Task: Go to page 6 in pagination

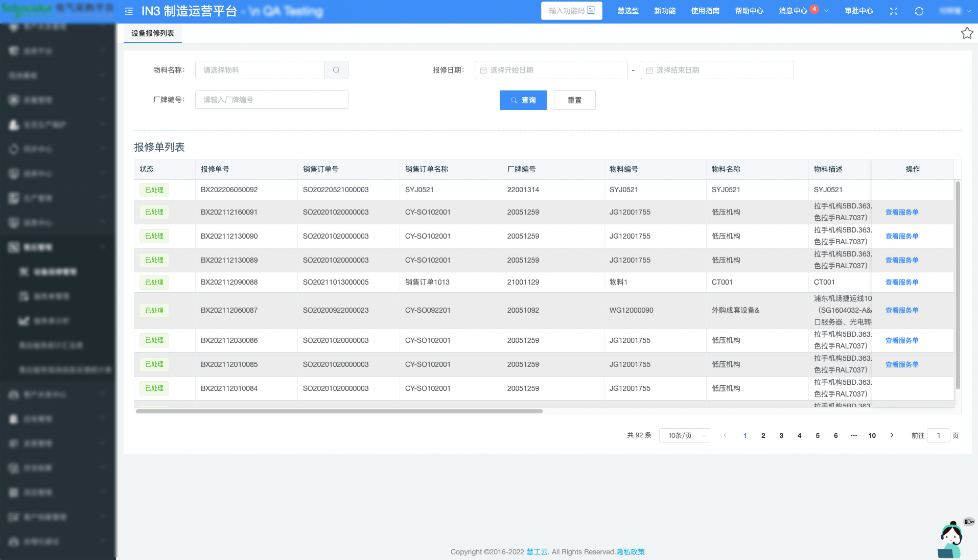Action: (836, 435)
